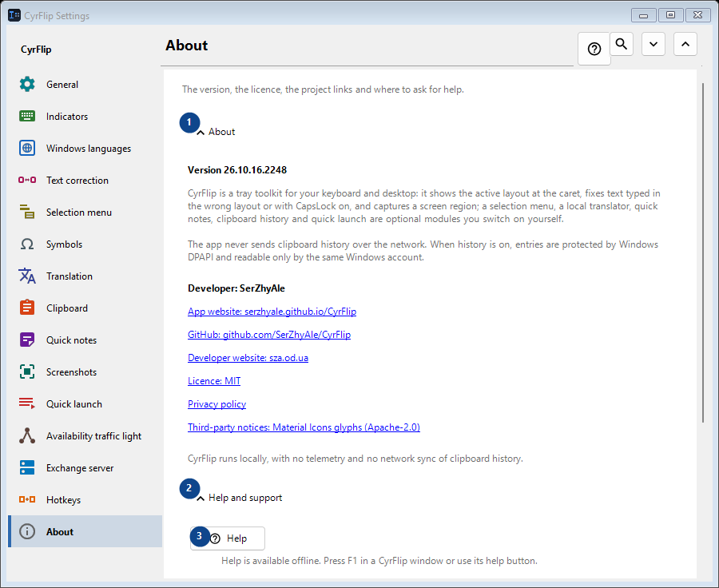Click the Quick launch icon

click(27, 403)
